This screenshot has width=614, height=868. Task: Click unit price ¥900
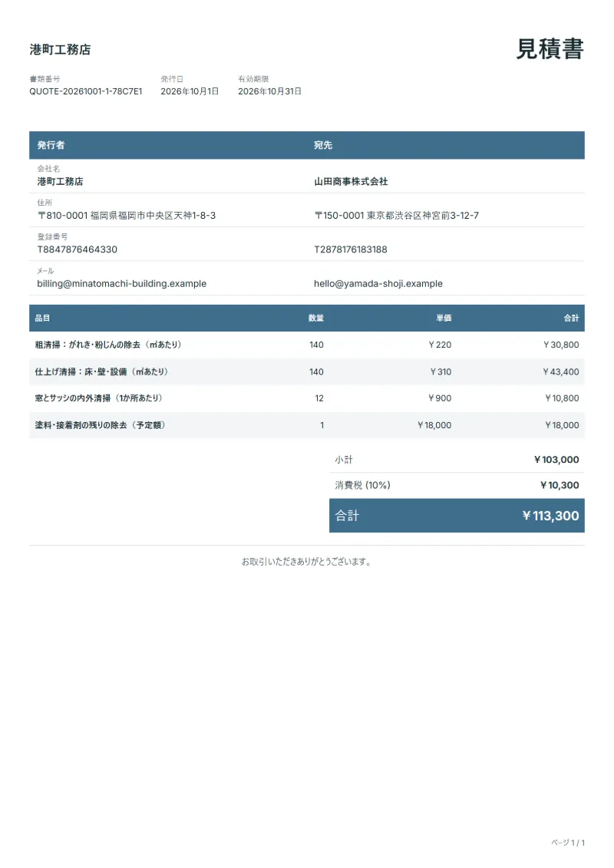point(440,398)
